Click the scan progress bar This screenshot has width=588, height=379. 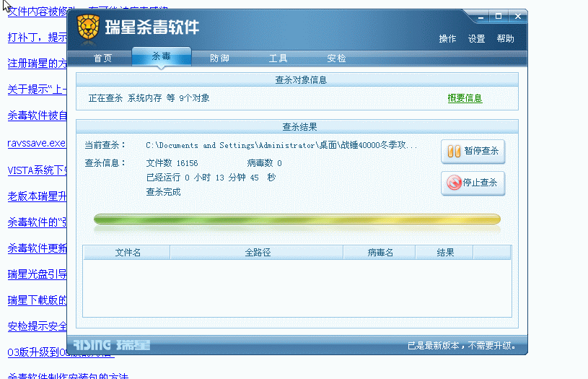(x=297, y=219)
